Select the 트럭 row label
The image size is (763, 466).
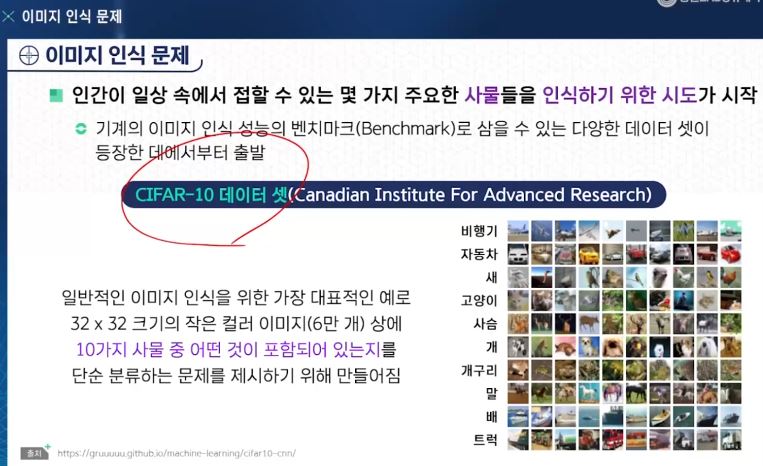click(486, 440)
